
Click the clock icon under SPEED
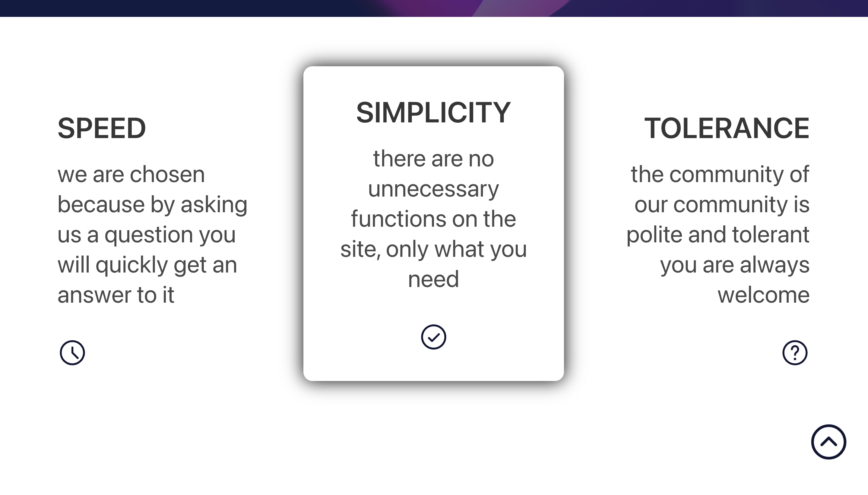(72, 352)
